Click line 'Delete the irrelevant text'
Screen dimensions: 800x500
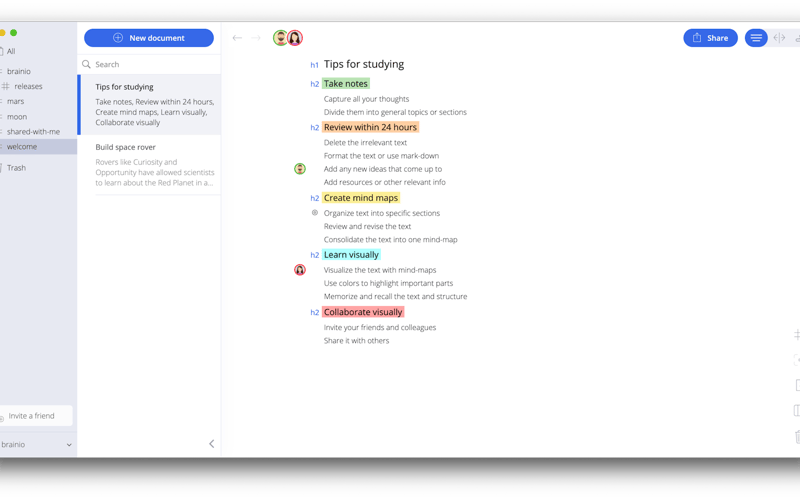click(x=365, y=143)
